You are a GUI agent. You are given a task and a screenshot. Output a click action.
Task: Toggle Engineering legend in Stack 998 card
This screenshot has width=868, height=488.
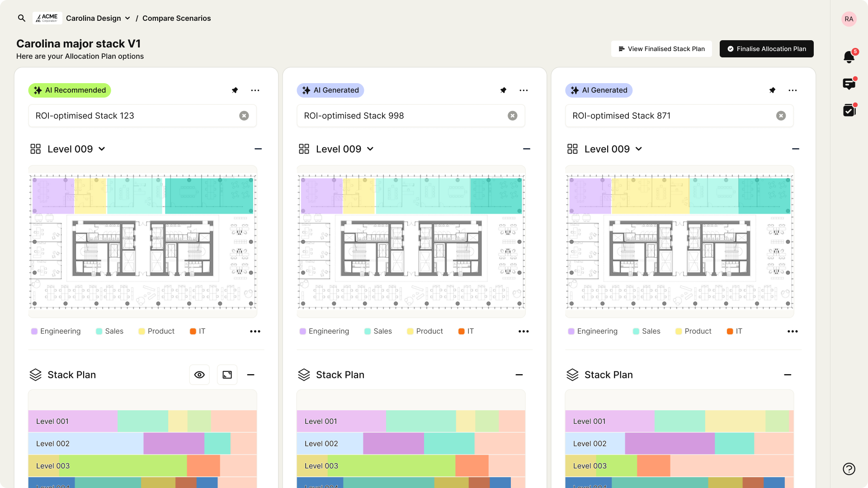pos(324,331)
